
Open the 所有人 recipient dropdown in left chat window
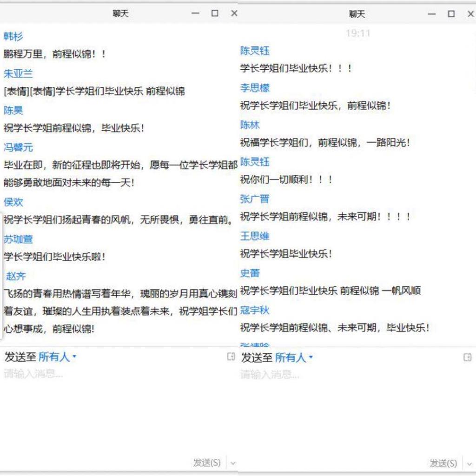pos(57,357)
